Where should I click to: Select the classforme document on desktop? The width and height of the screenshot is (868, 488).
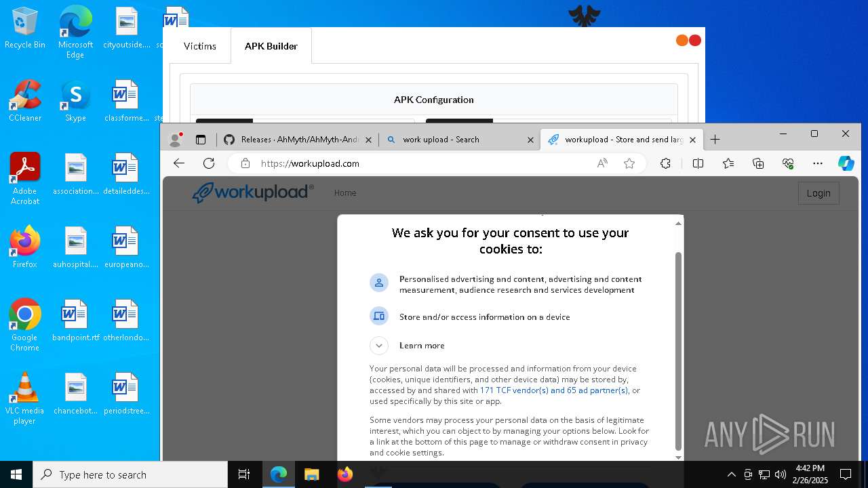[125, 101]
